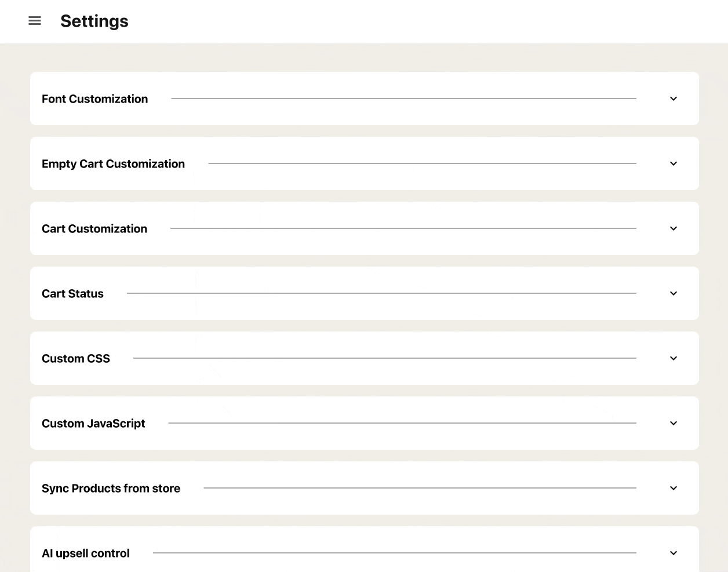Screen dimensions: 728x572
Task: Open the Cart Customization section label
Action: point(94,229)
